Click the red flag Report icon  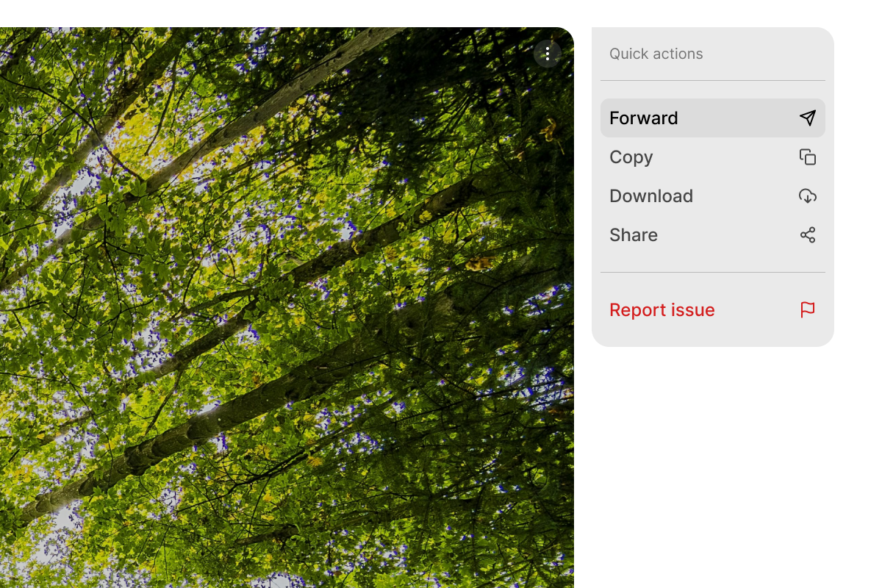(x=808, y=310)
